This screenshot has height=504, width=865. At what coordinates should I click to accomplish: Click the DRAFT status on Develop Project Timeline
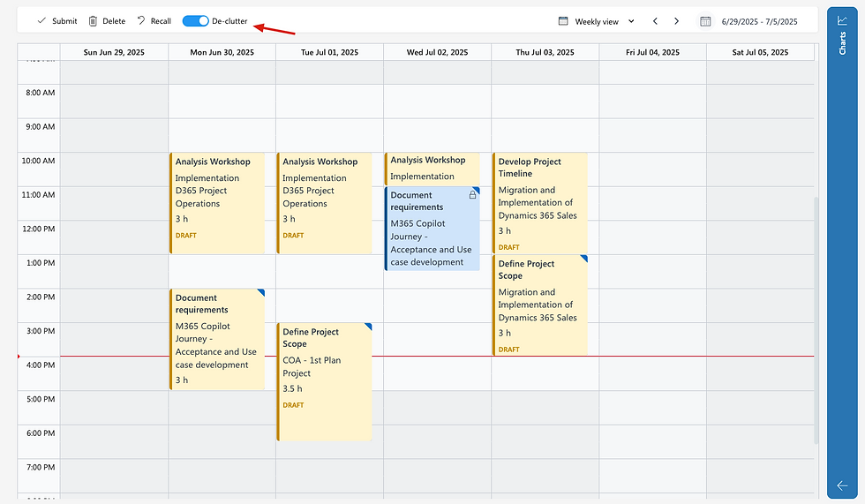coord(508,248)
